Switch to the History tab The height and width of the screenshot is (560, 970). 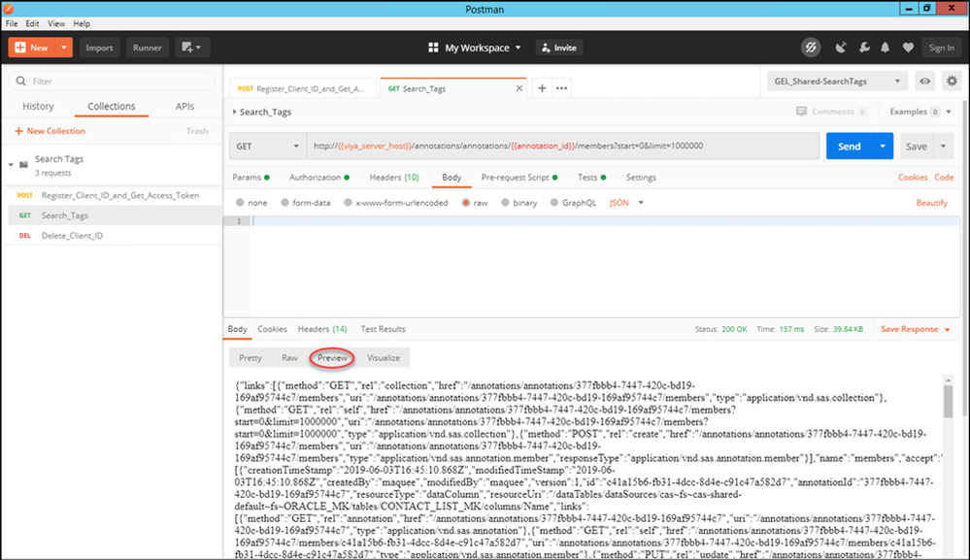coord(39,107)
